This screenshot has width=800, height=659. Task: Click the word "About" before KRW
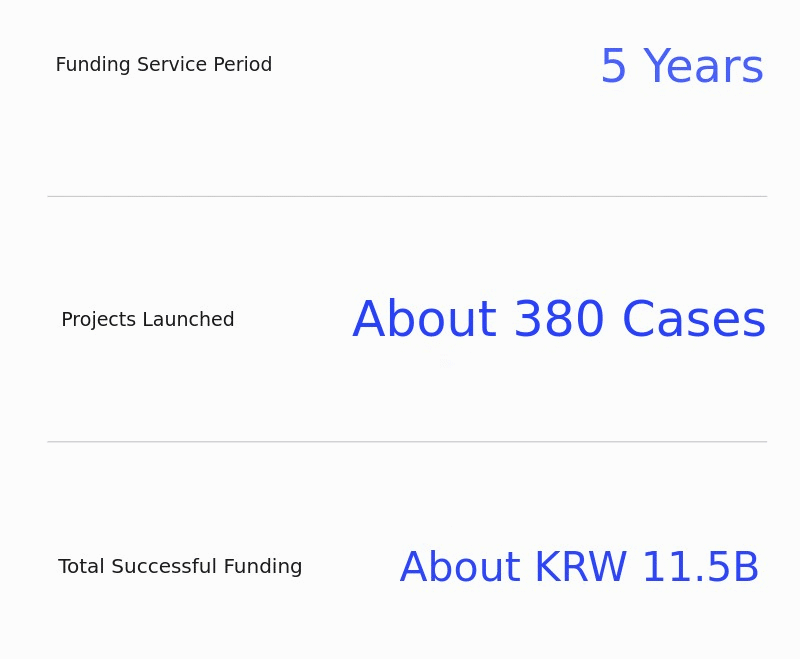pyautogui.click(x=460, y=569)
